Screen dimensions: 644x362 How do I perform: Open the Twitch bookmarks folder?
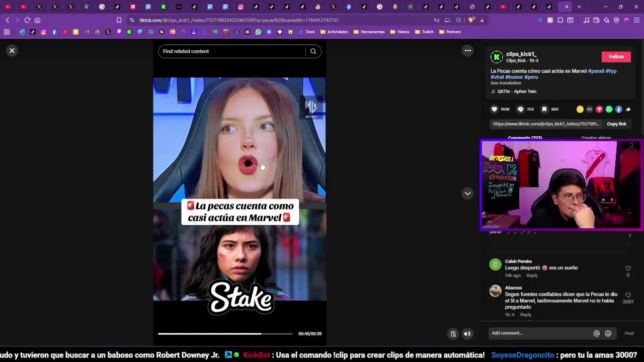[x=424, y=32]
